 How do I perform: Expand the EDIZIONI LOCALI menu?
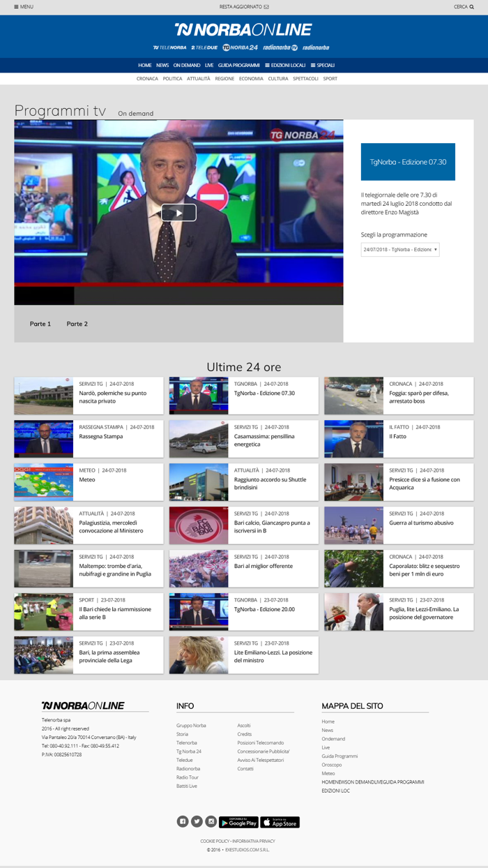pyautogui.click(x=285, y=65)
